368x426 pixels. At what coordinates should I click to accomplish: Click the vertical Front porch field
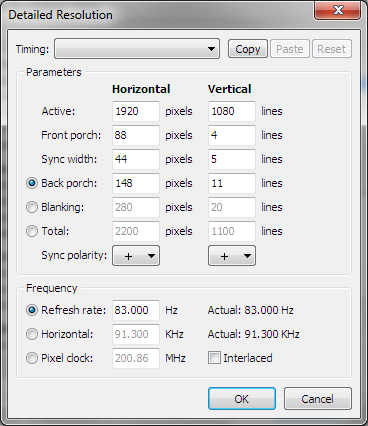232,135
